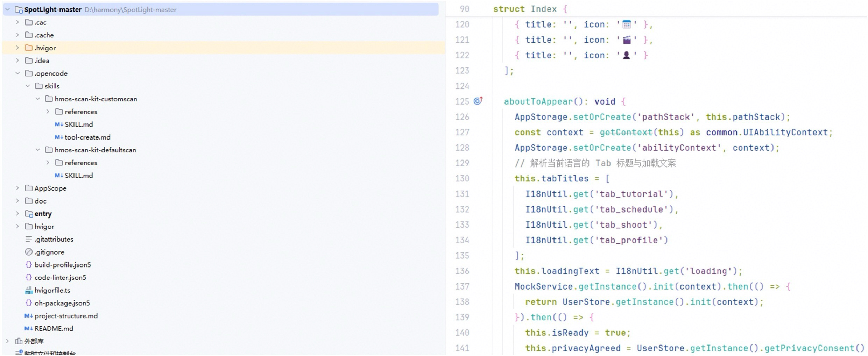Click the oh-package.json5 braces icon
868x356 pixels.
29,303
